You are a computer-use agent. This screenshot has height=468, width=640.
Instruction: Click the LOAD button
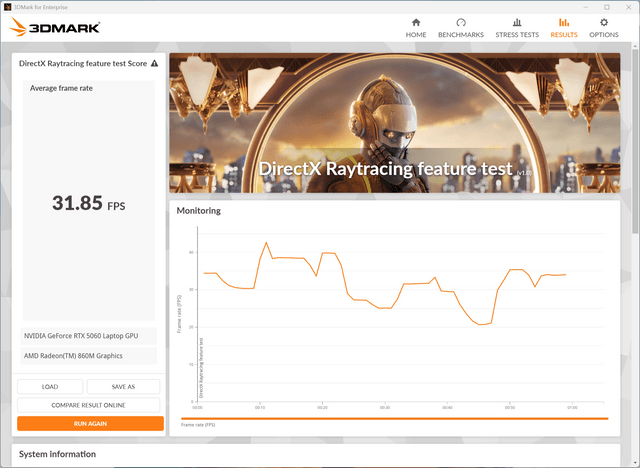[50, 386]
